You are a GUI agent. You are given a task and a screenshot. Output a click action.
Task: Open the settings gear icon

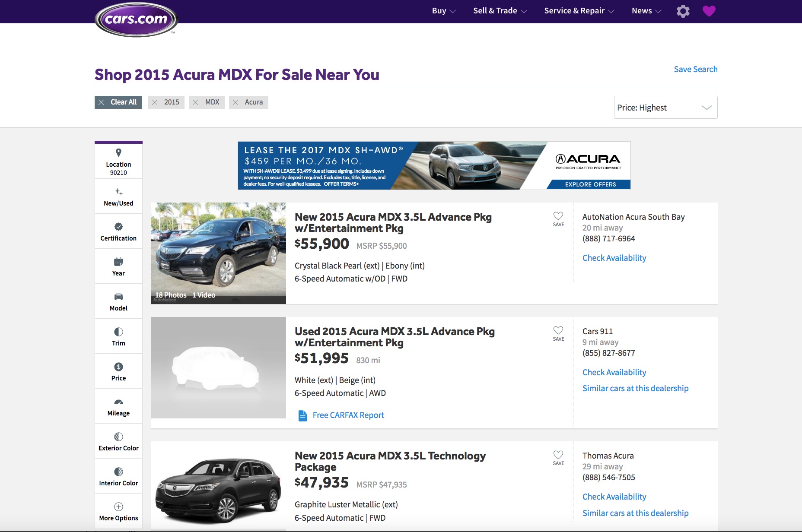click(683, 11)
